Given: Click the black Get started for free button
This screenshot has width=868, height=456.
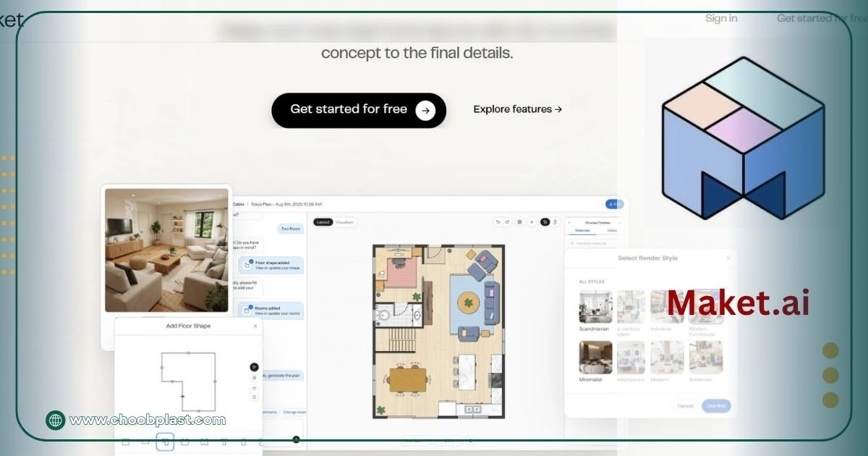Looking at the screenshot, I should [359, 110].
